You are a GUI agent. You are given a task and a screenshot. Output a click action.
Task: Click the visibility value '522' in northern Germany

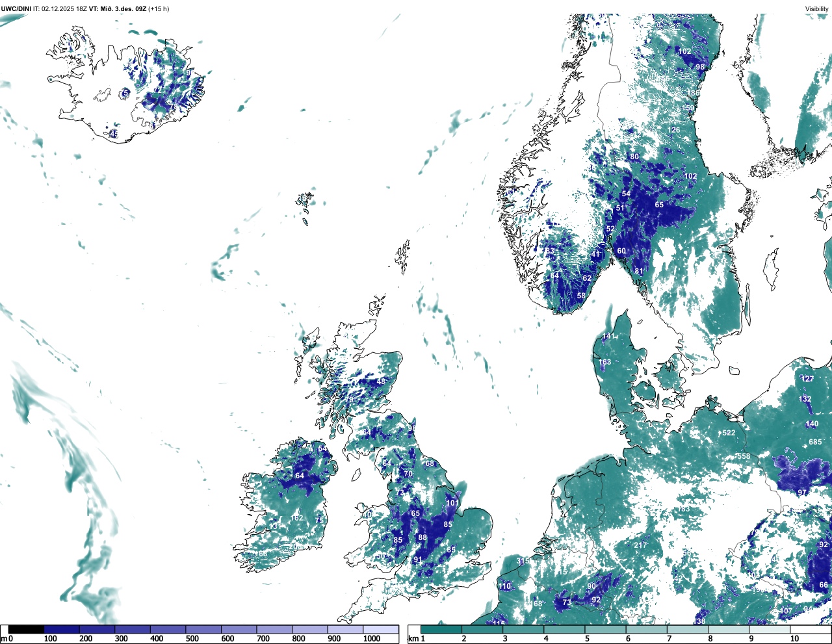(729, 433)
